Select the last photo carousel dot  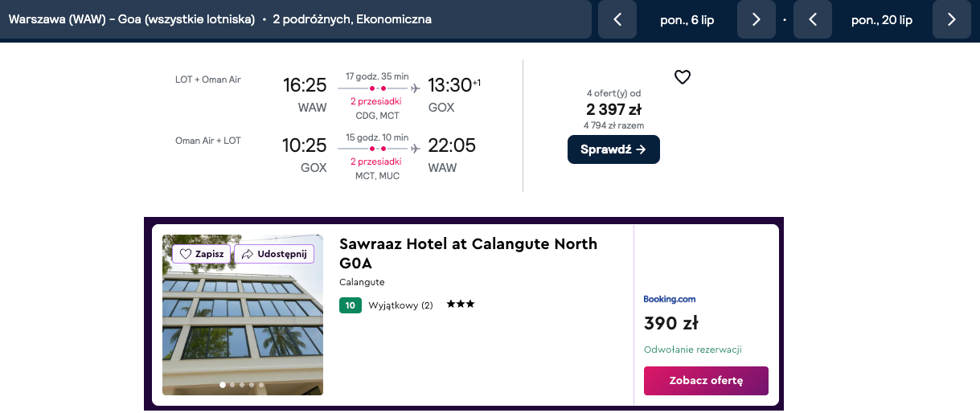(x=261, y=385)
